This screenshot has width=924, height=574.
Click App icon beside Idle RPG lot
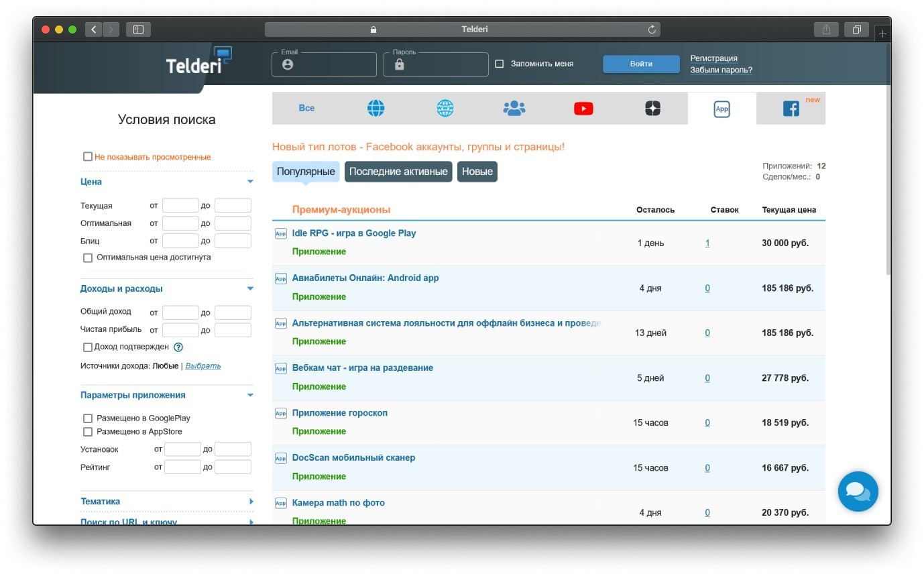(281, 233)
